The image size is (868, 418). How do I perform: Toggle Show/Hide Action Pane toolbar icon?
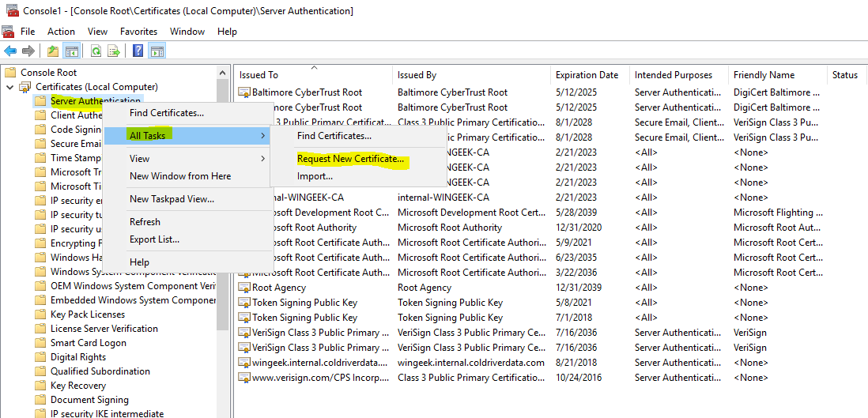(157, 51)
